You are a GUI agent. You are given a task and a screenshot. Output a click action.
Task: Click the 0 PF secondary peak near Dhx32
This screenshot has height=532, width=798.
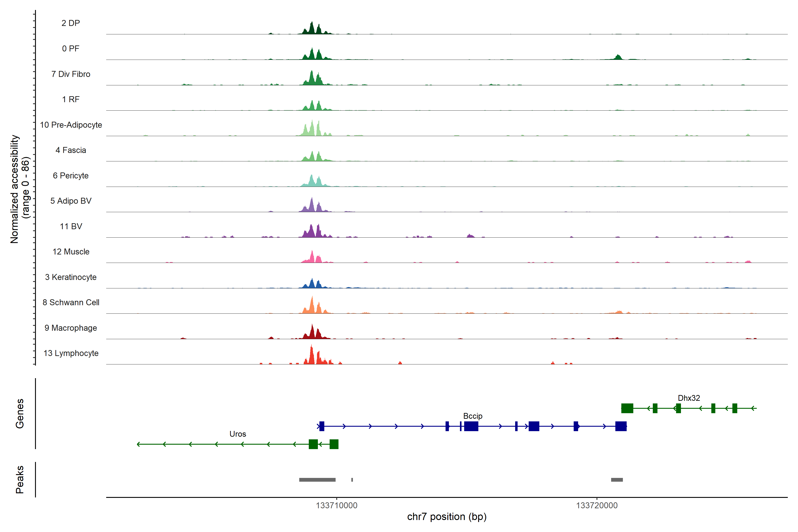click(x=618, y=57)
